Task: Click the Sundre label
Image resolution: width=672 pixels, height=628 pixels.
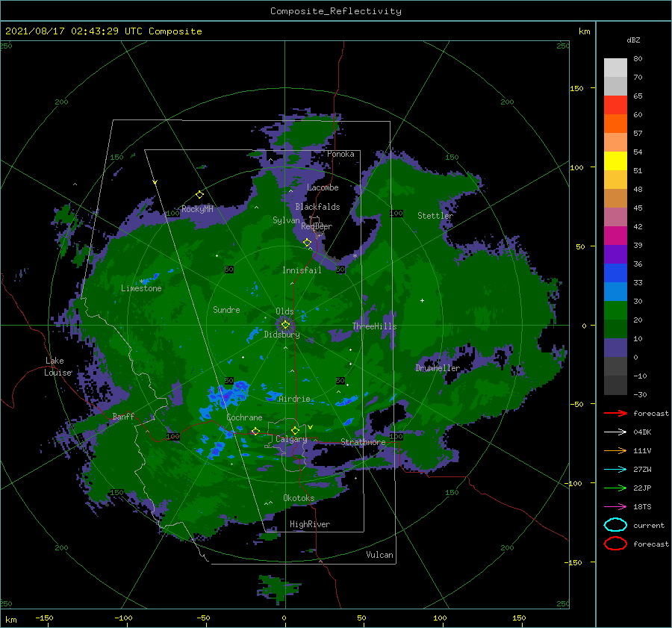Action: coord(226,309)
